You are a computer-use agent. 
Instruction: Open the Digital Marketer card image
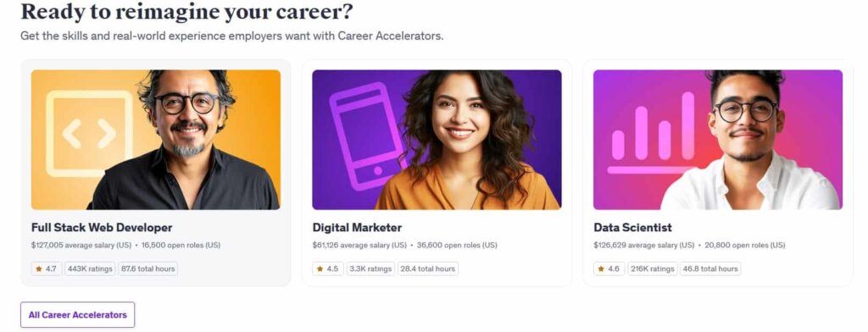coord(437,140)
